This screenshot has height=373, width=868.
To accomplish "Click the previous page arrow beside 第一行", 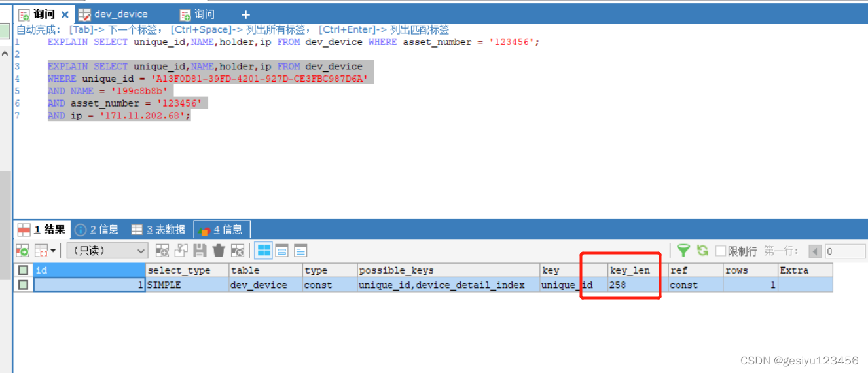I will tap(815, 251).
